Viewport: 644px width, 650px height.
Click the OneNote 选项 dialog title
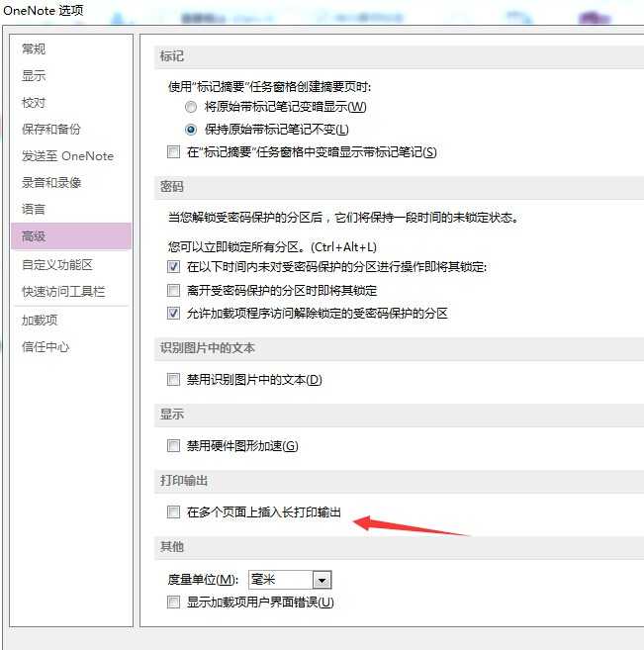(44, 10)
